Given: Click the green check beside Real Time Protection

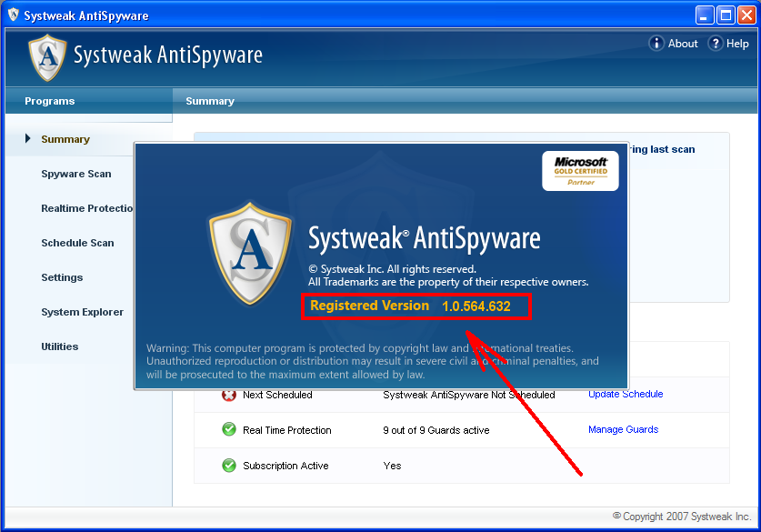Looking at the screenshot, I should pyautogui.click(x=228, y=429).
